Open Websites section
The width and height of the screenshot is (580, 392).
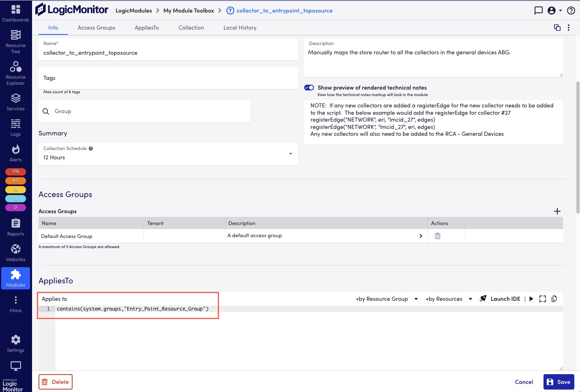coord(15,253)
